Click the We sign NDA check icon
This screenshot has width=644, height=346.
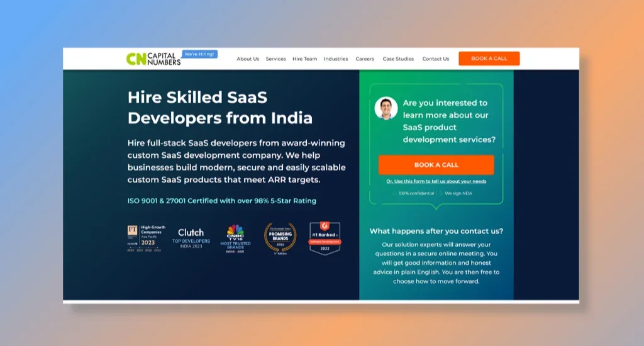coord(441,193)
